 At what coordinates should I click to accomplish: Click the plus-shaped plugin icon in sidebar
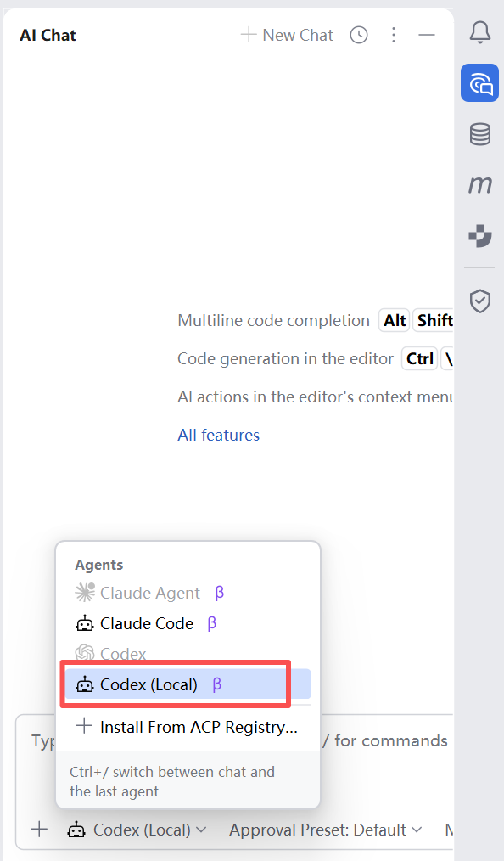pyautogui.click(x=480, y=235)
